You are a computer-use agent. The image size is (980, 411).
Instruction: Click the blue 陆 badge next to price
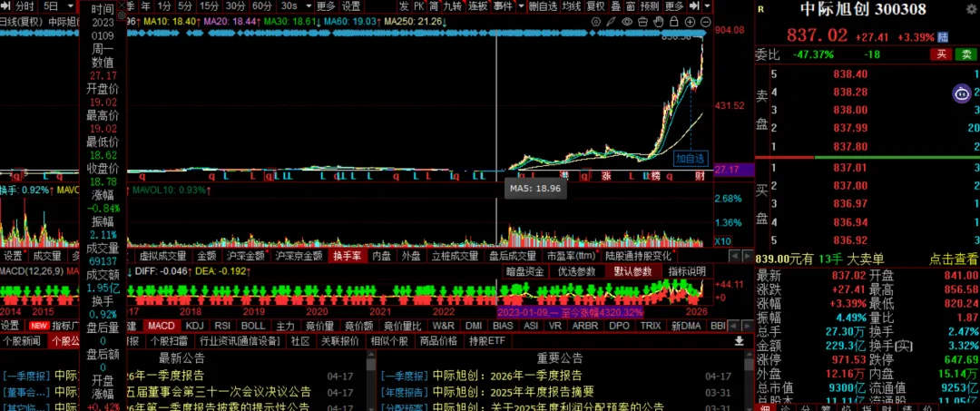pos(943,37)
